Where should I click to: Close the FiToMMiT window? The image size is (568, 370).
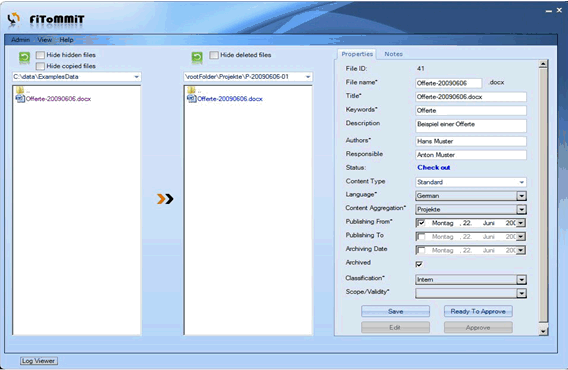(x=559, y=11)
